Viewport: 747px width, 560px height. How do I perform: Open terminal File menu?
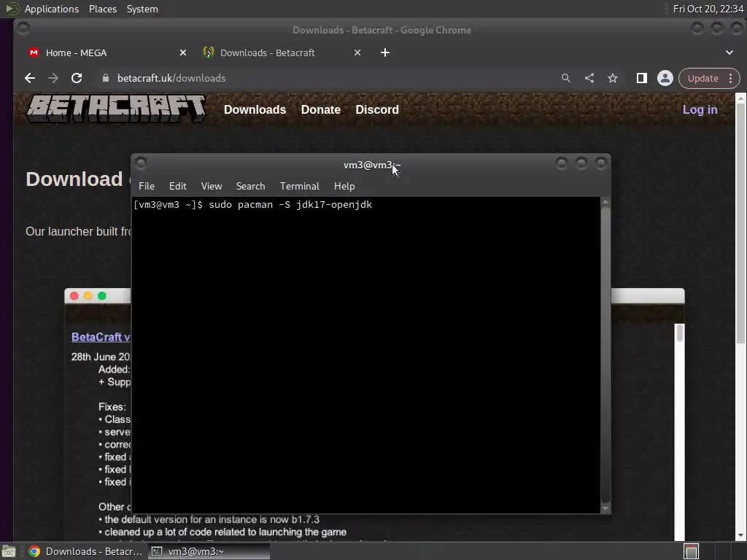(146, 186)
